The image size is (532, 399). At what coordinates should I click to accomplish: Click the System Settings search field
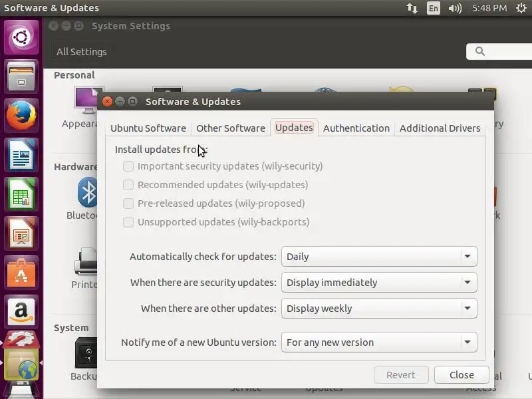coord(499,51)
